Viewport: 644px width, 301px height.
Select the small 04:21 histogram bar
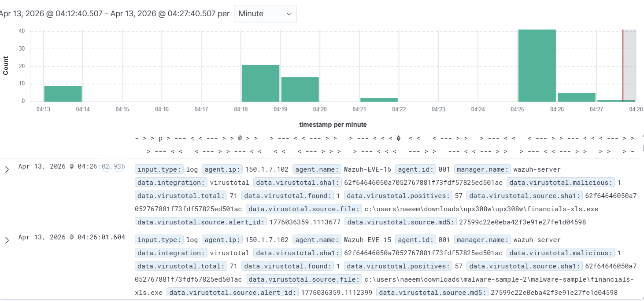379,99
